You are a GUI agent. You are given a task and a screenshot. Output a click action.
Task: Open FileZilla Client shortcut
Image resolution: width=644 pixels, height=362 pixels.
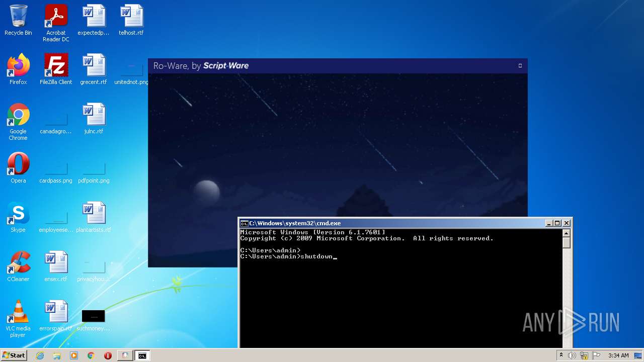[x=56, y=69]
